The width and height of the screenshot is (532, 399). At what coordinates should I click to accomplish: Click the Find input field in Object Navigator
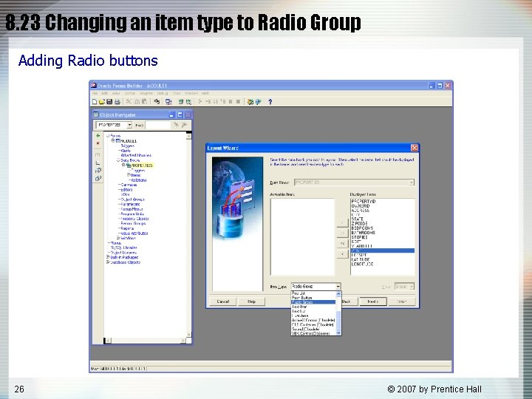(x=158, y=125)
